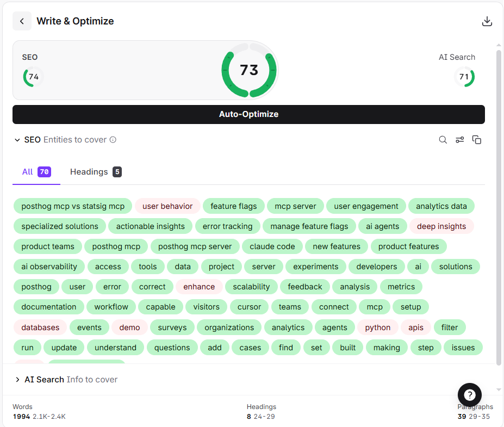Copy entities with the copy icon

tap(477, 140)
